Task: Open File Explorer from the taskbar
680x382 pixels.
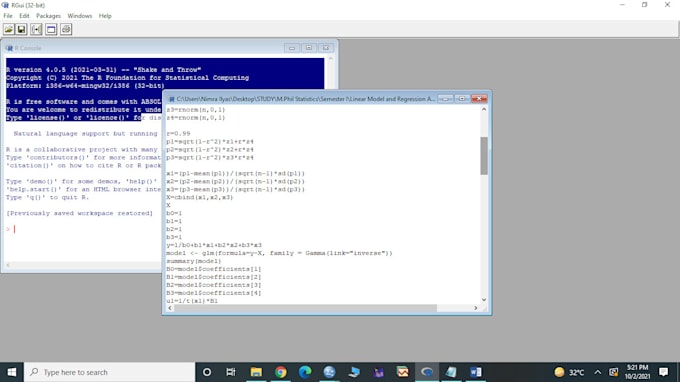Action: (x=256, y=372)
